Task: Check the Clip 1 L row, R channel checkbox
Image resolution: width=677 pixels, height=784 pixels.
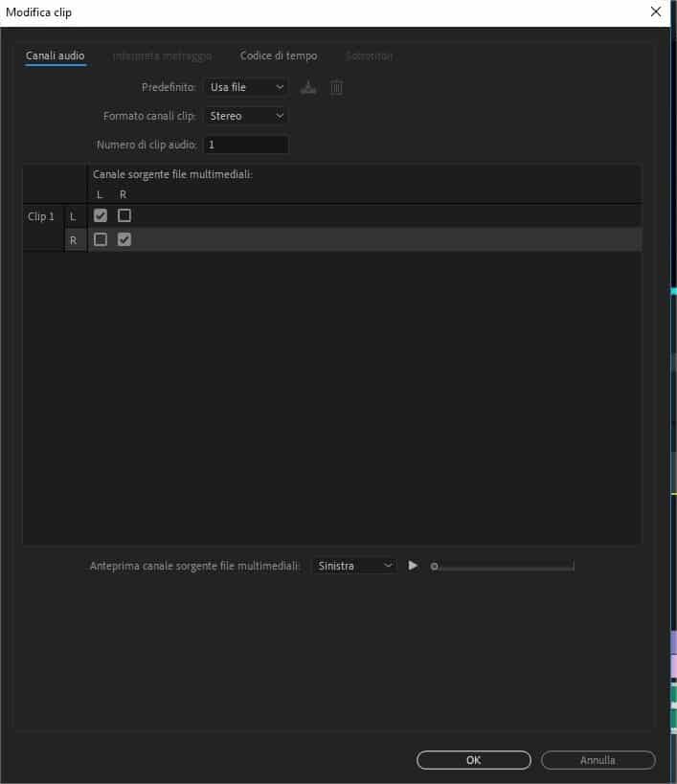Action: coord(124,215)
